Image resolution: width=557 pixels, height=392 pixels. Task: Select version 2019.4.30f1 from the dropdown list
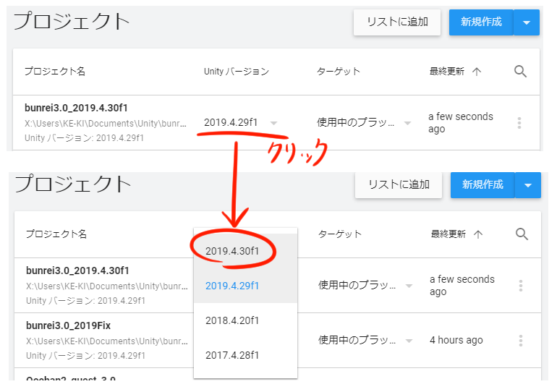[232, 251]
